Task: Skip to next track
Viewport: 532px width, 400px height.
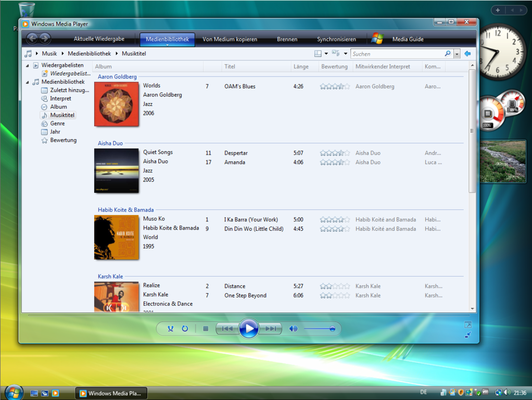Action: tap(270, 329)
